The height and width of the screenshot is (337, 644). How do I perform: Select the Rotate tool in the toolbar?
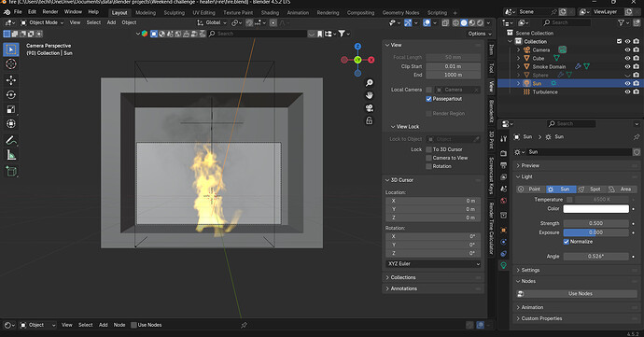pyautogui.click(x=11, y=94)
